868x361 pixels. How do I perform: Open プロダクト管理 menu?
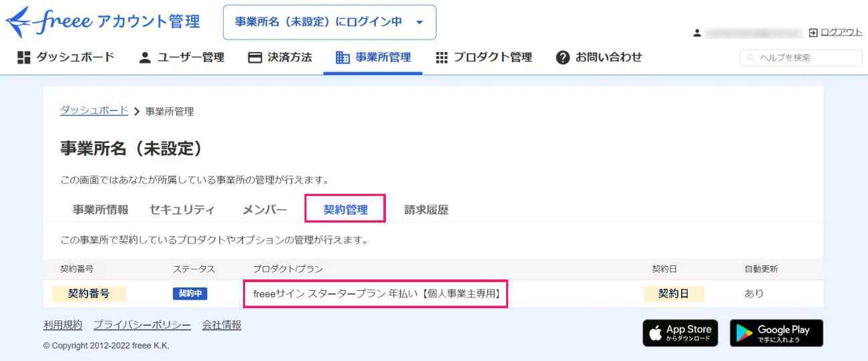click(483, 57)
